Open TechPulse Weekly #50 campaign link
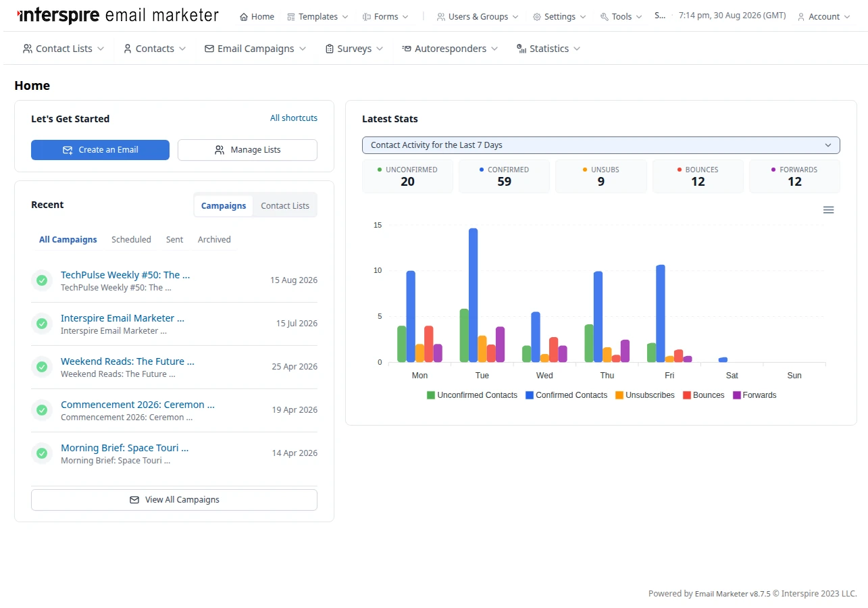 coord(125,275)
